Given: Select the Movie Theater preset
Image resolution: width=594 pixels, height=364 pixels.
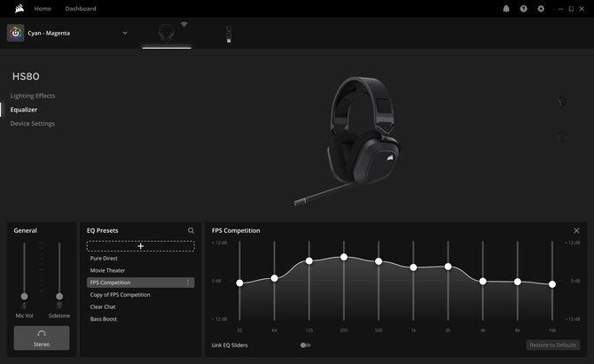Looking at the screenshot, I should coord(141,270).
